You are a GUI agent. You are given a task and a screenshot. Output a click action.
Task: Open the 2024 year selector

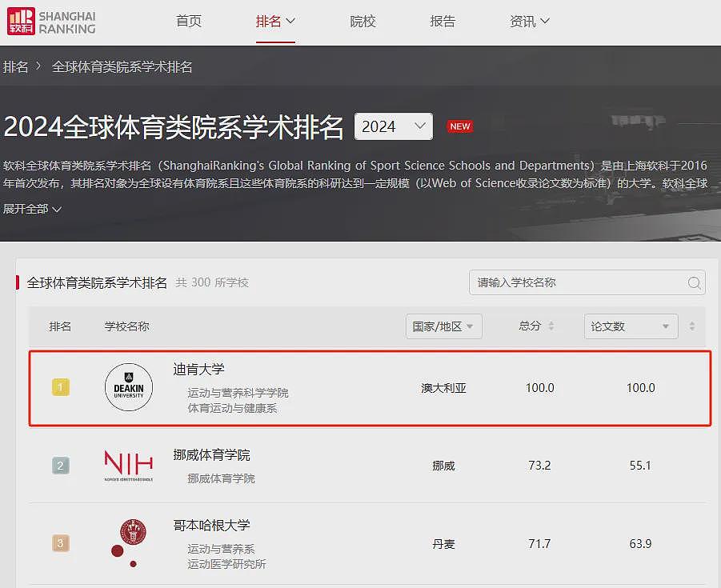pos(394,126)
